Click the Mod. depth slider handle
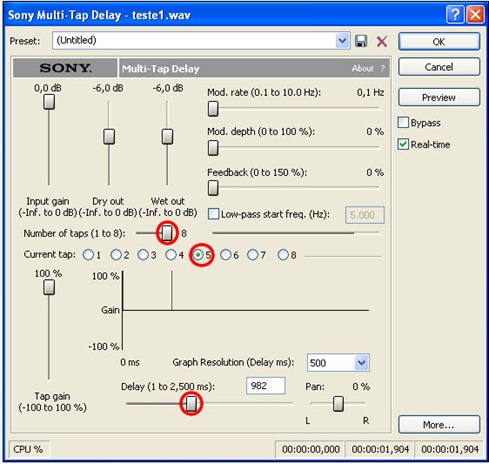 pyautogui.click(x=213, y=148)
